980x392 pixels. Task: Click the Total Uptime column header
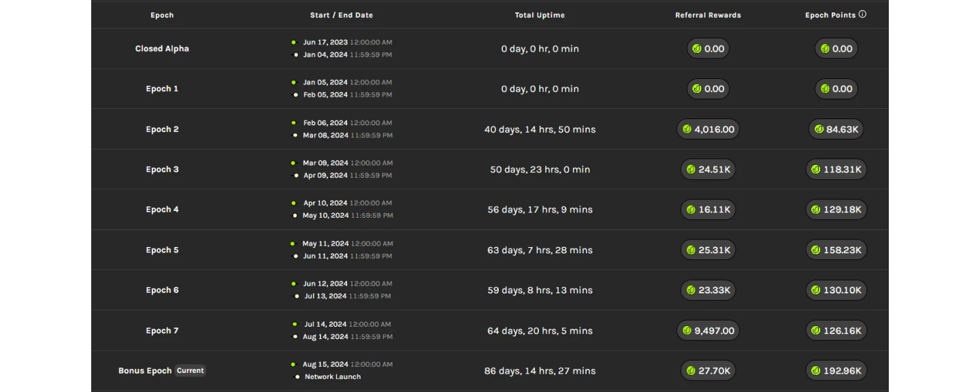click(x=540, y=15)
